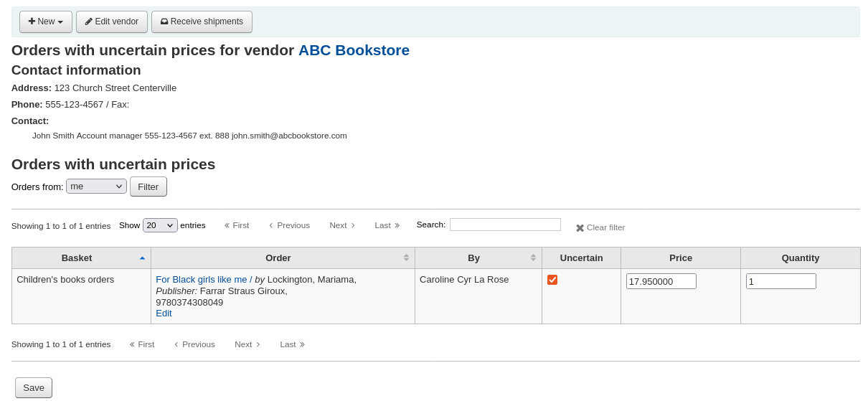The height and width of the screenshot is (401, 868).
Task: Expand the Orders from dropdown
Action: 96,187
